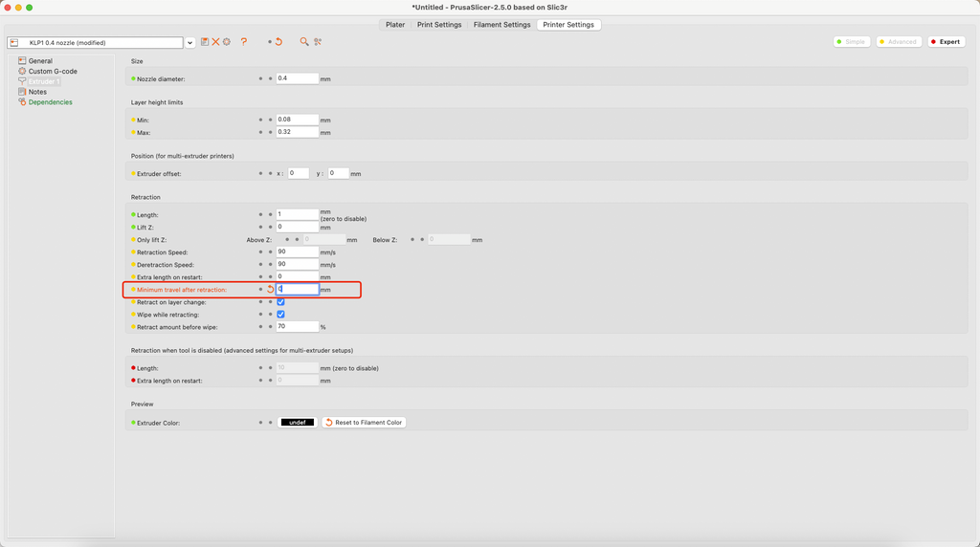Switch to Simple mode button
Image resolution: width=980 pixels, height=547 pixels.
(x=851, y=42)
